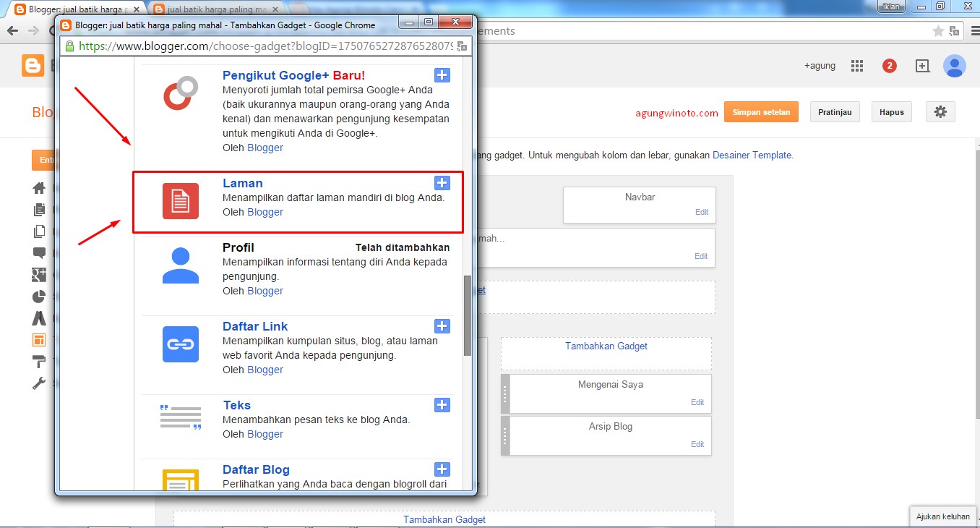Click the Hapus button

click(892, 112)
